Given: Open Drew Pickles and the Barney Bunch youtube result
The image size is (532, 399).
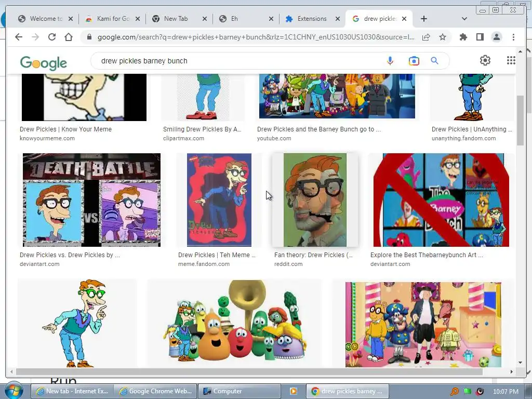Looking at the screenshot, I should (319, 129).
